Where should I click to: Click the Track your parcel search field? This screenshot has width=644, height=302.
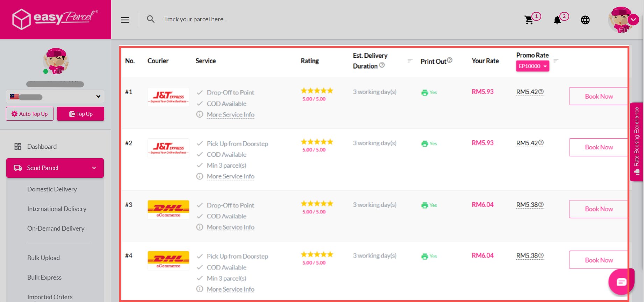pyautogui.click(x=196, y=19)
